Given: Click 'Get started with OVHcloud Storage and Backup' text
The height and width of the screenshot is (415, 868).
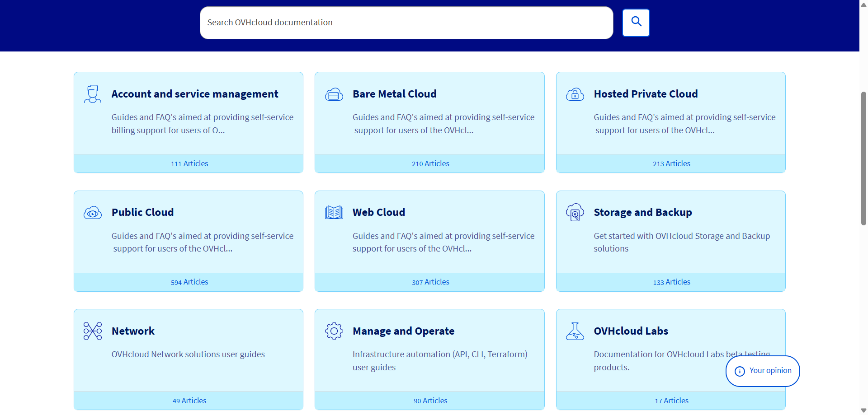Looking at the screenshot, I should (682, 236).
